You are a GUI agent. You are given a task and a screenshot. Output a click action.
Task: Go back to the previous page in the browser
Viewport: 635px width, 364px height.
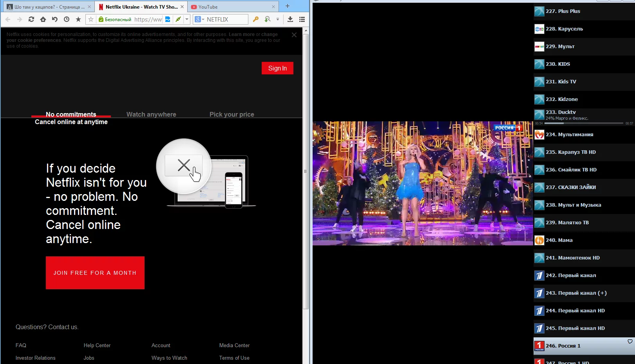8,19
